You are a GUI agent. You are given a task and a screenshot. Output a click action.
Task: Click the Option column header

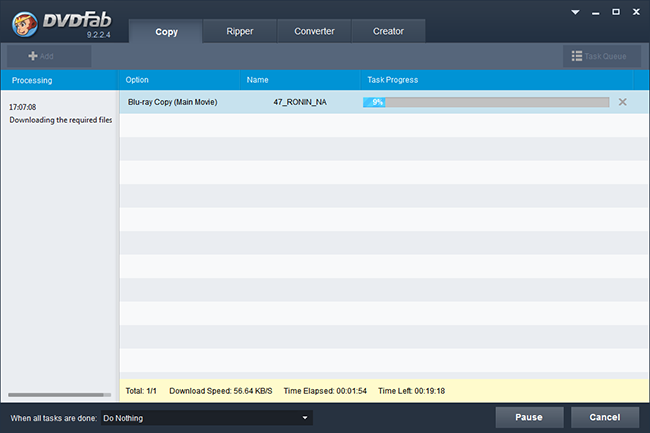(179, 80)
